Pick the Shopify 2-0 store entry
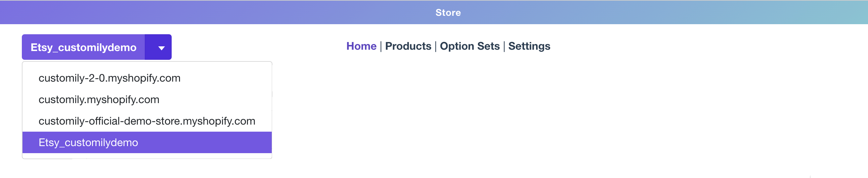Viewport: 868px width, 178px height. [x=110, y=78]
